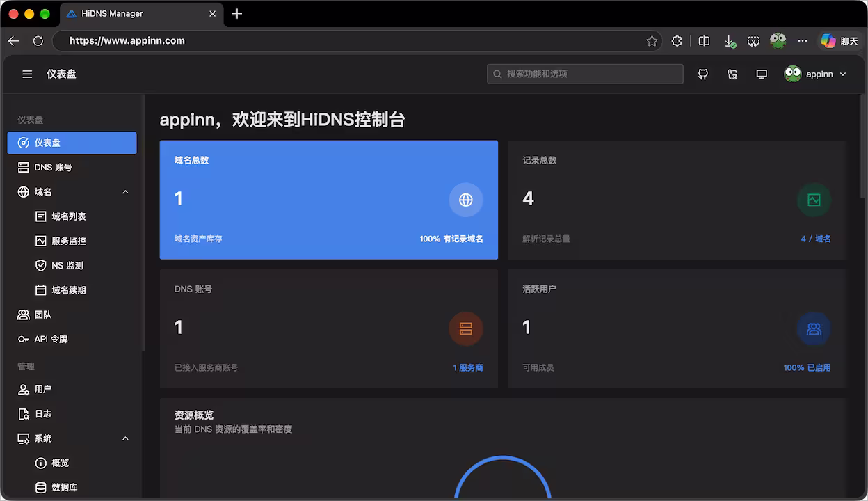
Task: Click the 域名资产库存 caption
Action: point(199,239)
